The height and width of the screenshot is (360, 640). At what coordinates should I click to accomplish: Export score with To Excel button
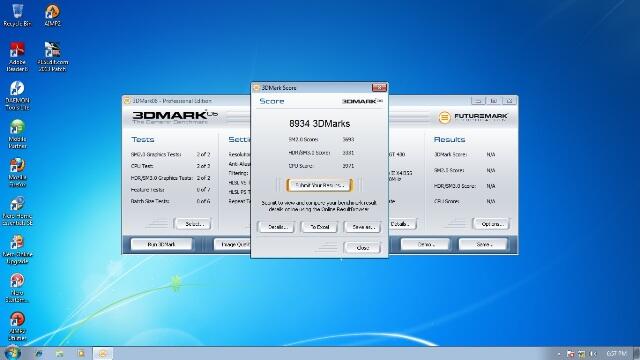point(319,227)
